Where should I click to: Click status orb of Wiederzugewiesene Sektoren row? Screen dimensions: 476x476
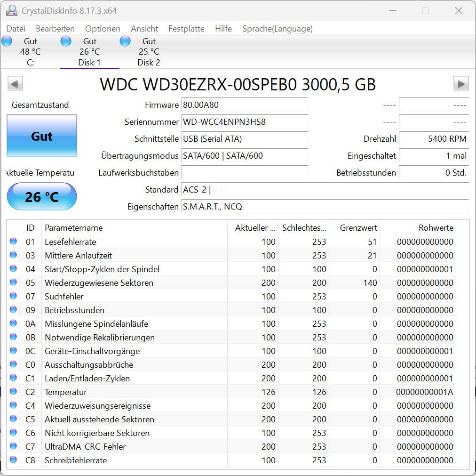point(13,282)
